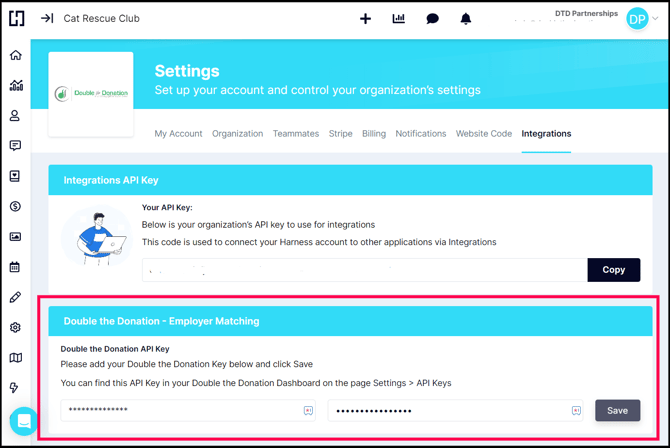Click the first Double the Donation key field
The width and height of the screenshot is (670, 448).
point(180,411)
